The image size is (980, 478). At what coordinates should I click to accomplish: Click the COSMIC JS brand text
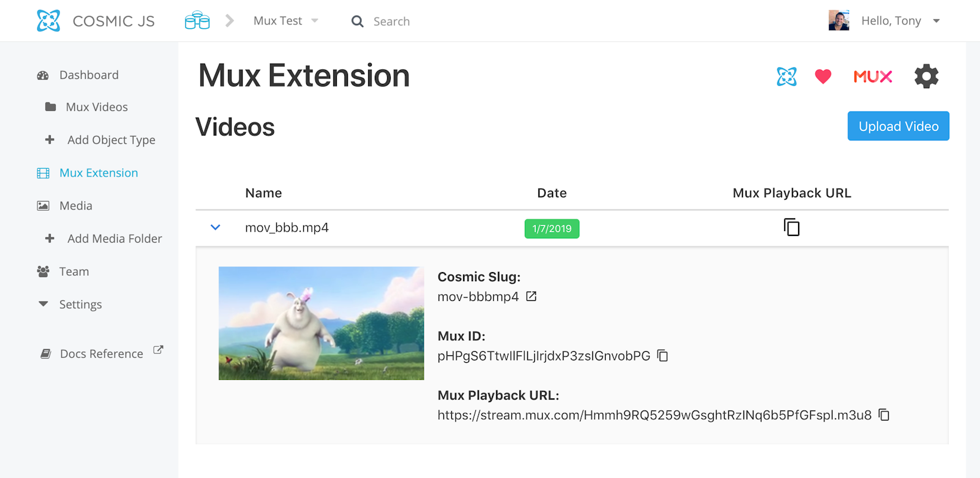click(113, 21)
